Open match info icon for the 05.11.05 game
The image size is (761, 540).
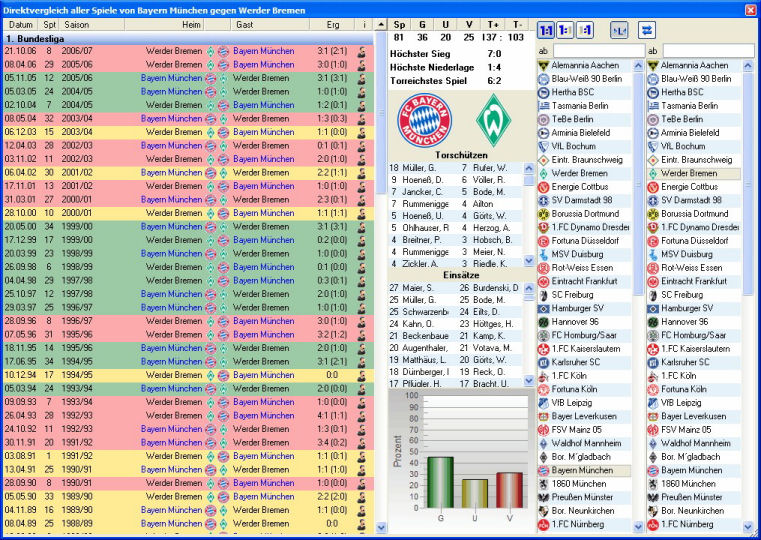(362, 79)
